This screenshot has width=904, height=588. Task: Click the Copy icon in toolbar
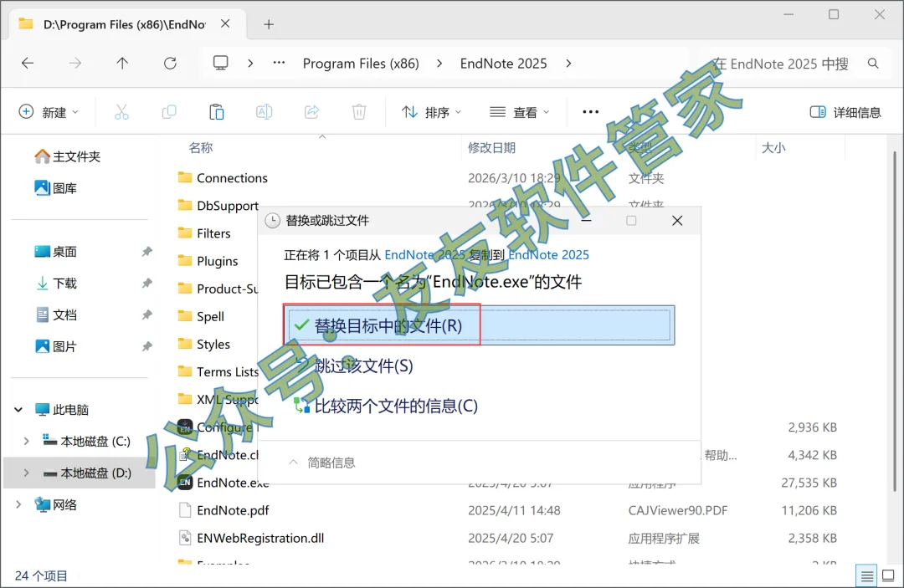pyautogui.click(x=169, y=112)
